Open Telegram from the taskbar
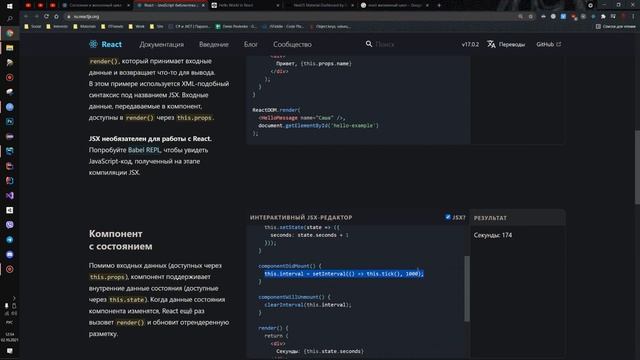This screenshot has width=640, height=360. coord(9,240)
